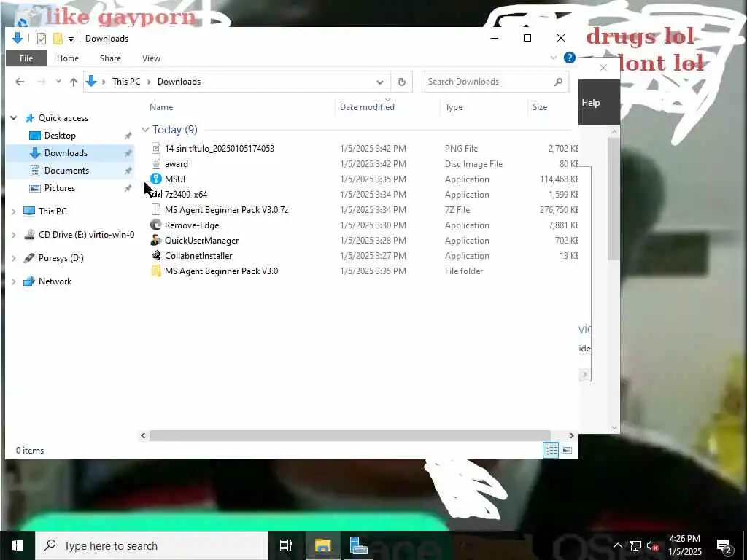Sort by the Name column header

click(161, 107)
